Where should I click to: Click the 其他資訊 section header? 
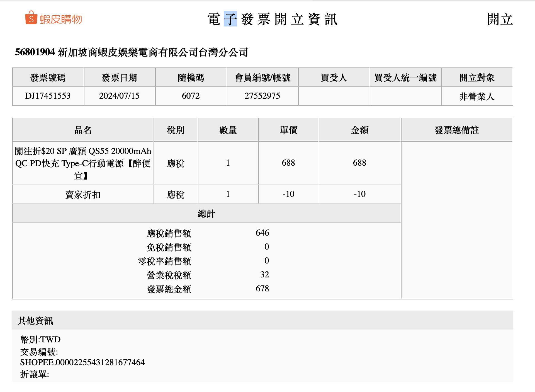[x=35, y=321]
